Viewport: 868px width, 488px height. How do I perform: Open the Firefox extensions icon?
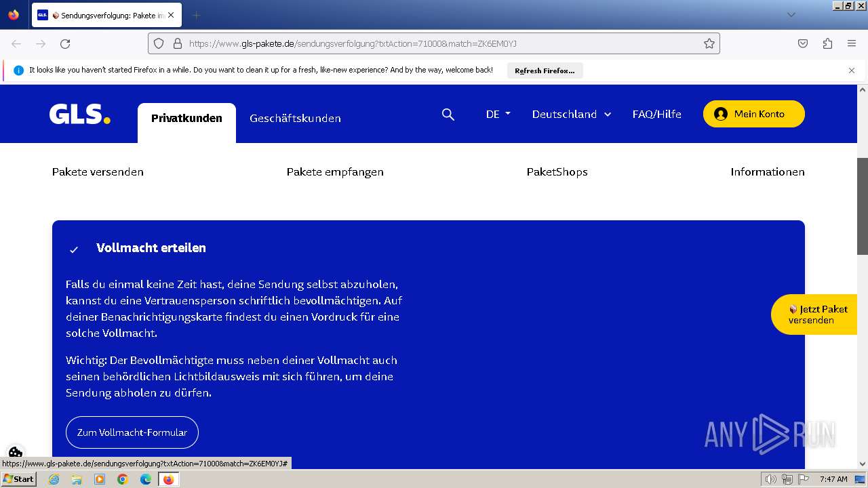(827, 43)
